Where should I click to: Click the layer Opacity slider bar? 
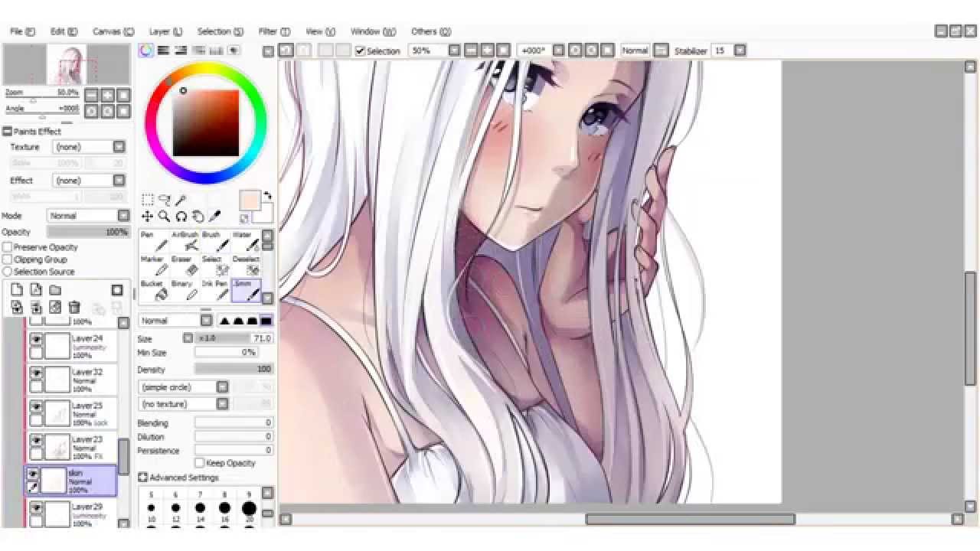[x=87, y=232]
